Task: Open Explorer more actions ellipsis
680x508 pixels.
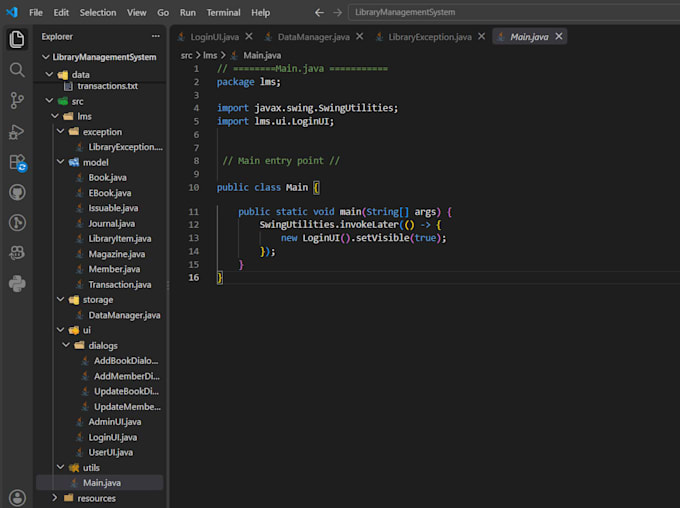Action: 156,36
